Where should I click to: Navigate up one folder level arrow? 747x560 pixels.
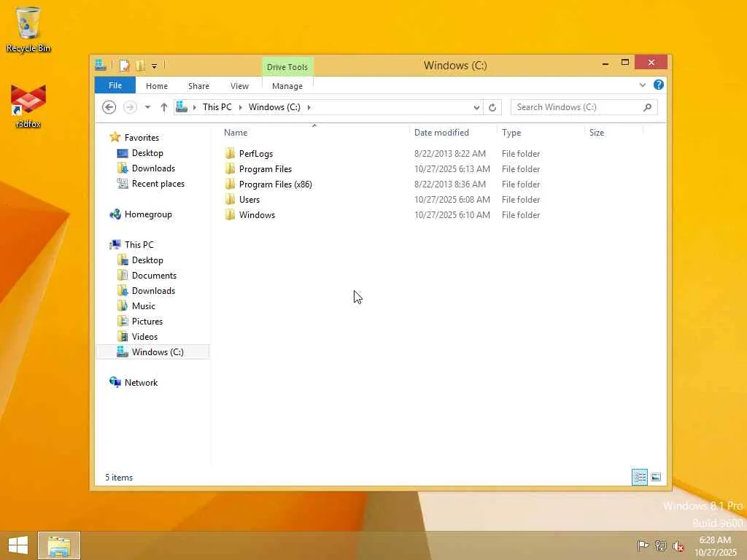click(x=164, y=107)
